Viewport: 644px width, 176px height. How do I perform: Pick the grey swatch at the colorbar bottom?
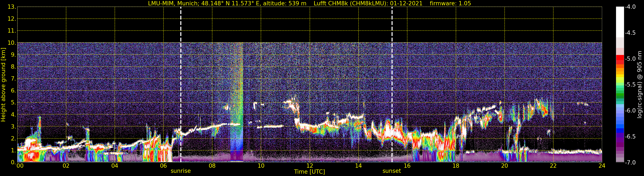click(x=620, y=160)
